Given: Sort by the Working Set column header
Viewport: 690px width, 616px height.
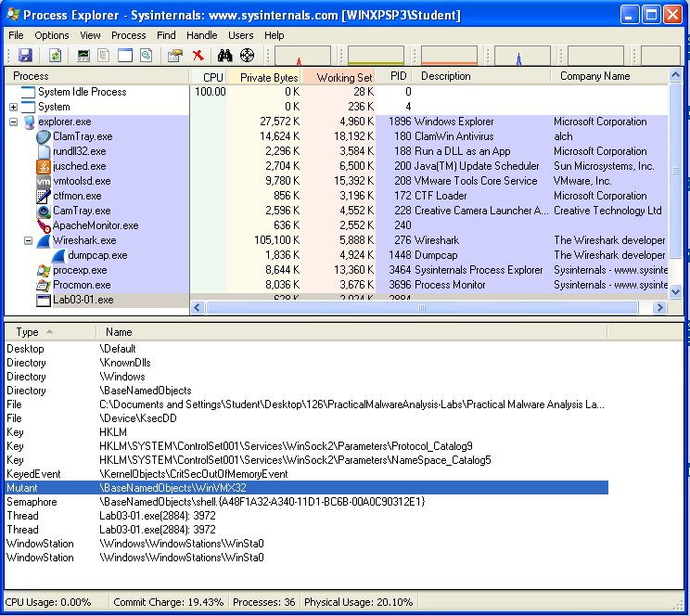Looking at the screenshot, I should (339, 78).
